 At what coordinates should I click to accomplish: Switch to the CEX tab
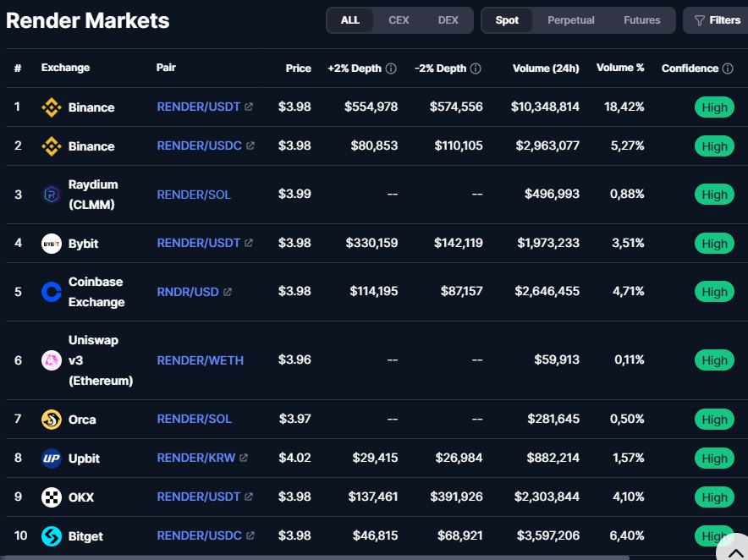(399, 20)
